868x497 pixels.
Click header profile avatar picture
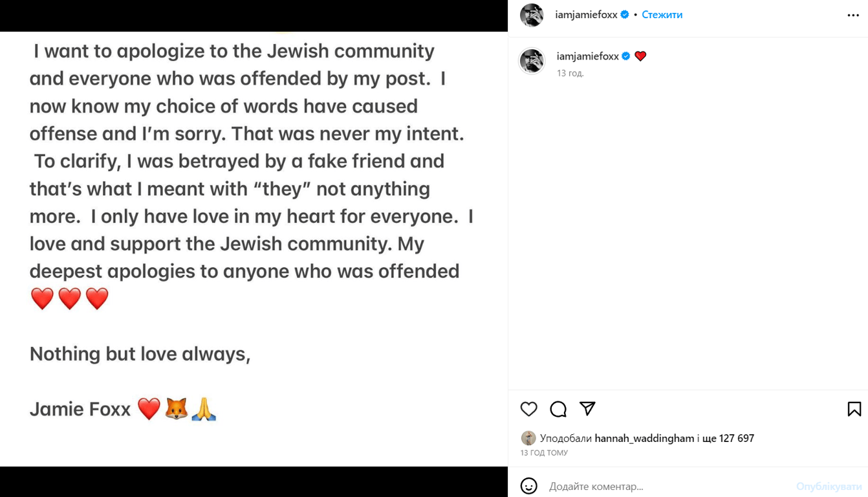pos(532,15)
